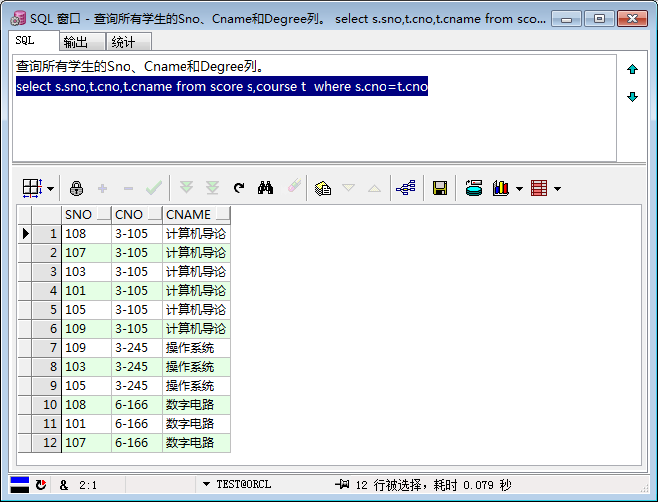Select CNAME cell in row 3
The height and width of the screenshot is (502, 658).
[x=196, y=272]
